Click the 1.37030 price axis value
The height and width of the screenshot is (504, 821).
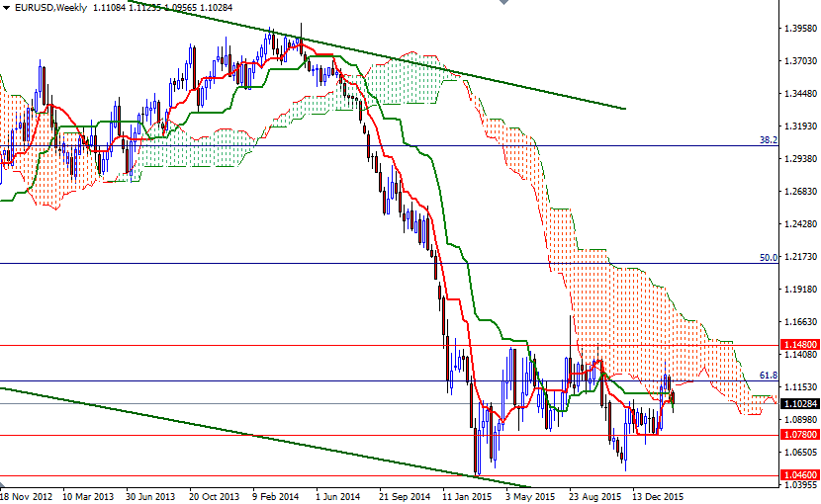(x=801, y=60)
